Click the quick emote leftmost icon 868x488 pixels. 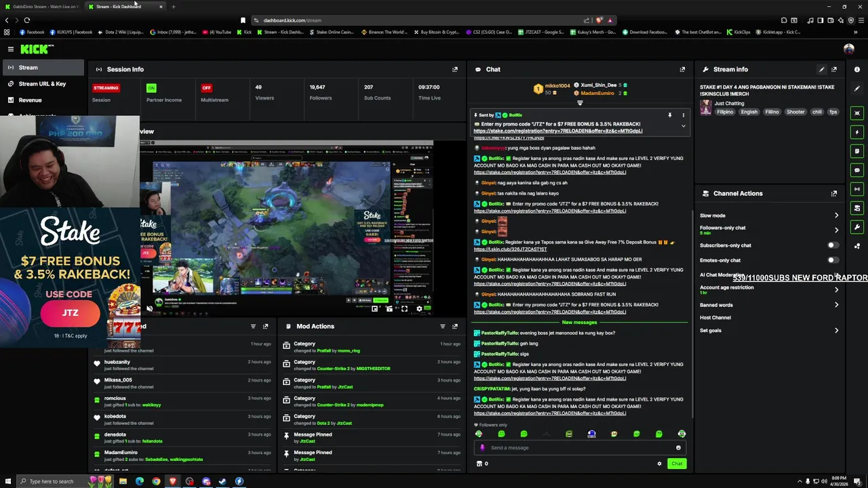[x=479, y=434]
